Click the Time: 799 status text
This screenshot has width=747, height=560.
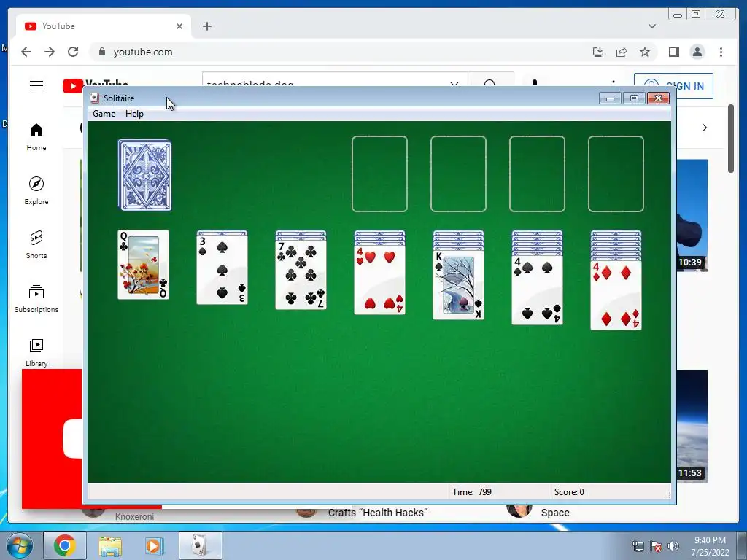coord(472,492)
